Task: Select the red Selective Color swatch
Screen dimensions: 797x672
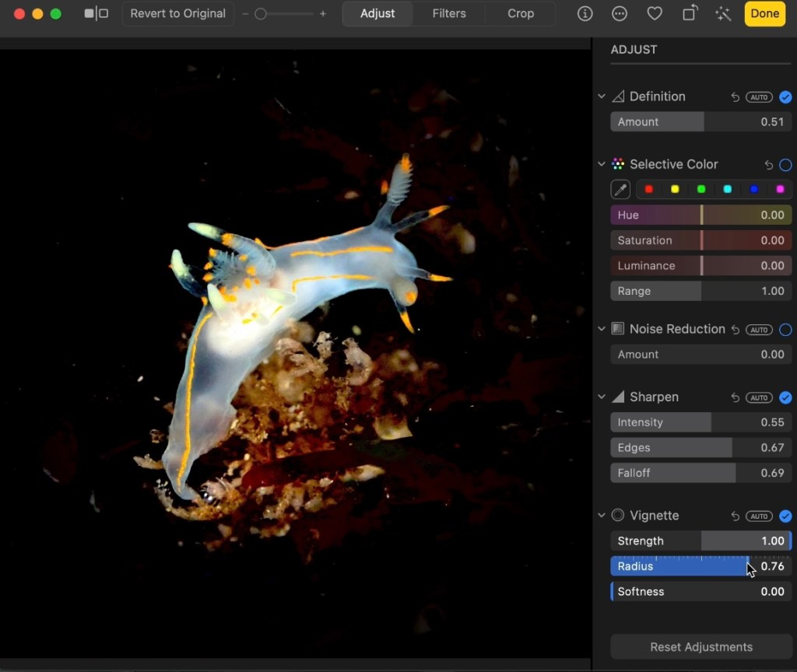Action: [x=648, y=189]
